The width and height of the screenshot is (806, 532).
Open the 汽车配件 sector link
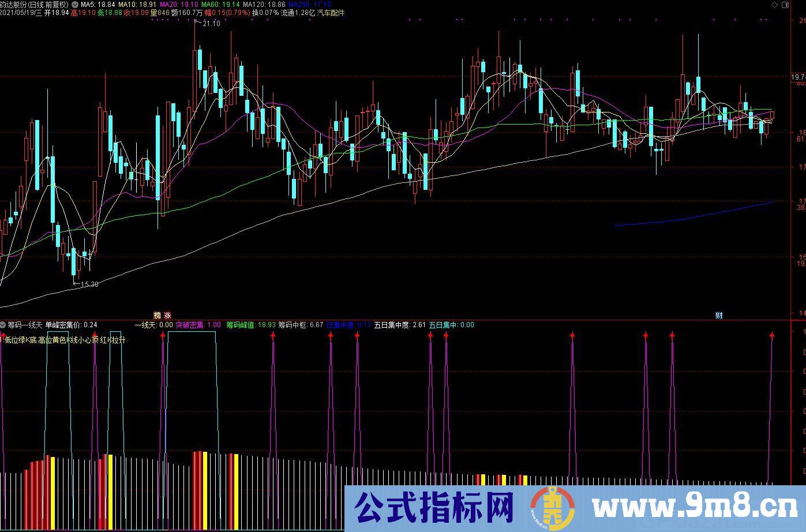(x=331, y=12)
